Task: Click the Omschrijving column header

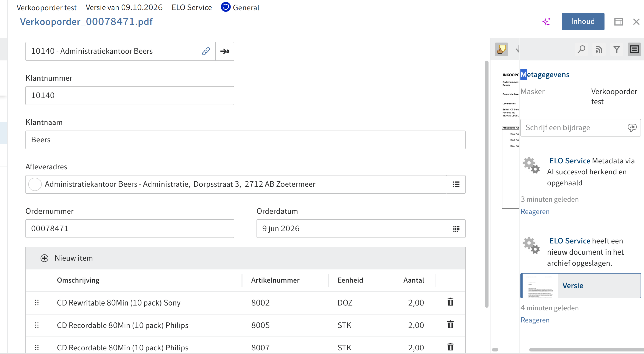Action: pos(78,280)
